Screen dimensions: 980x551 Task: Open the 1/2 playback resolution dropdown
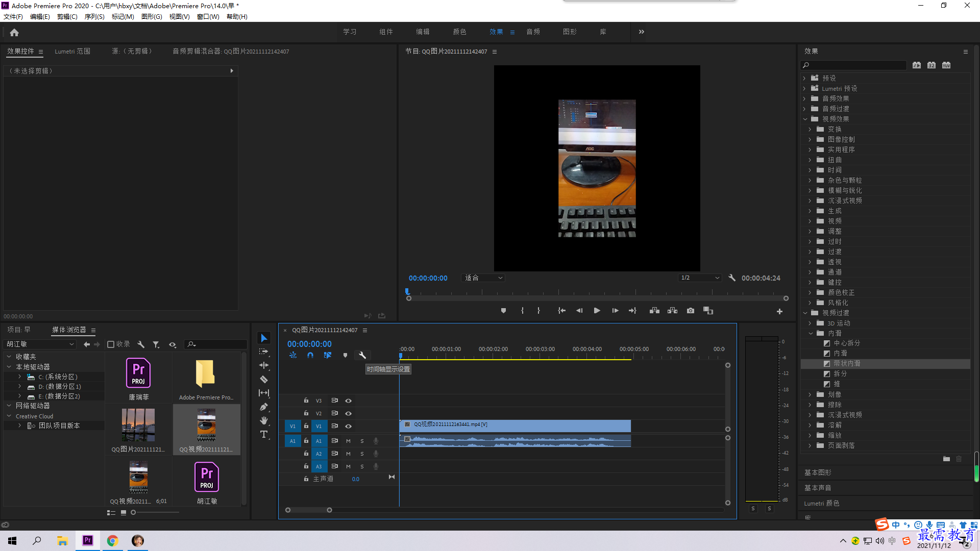coord(700,278)
